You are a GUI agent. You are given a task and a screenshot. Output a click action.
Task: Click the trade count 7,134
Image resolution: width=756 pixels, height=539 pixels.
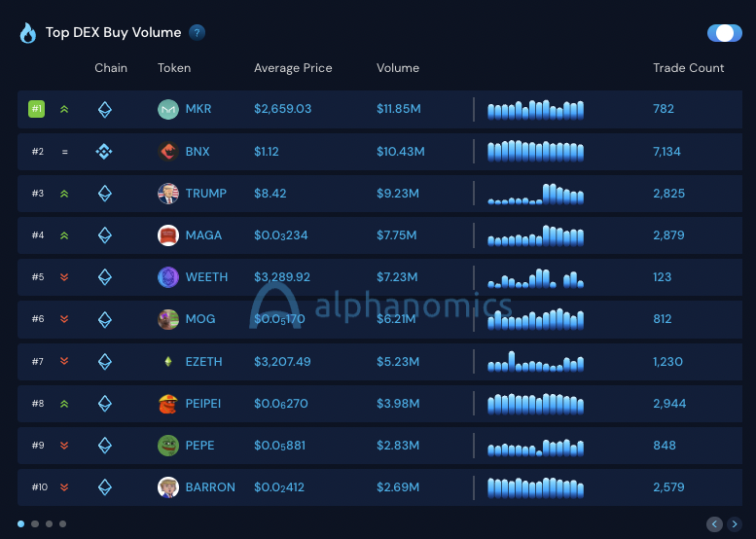click(x=666, y=152)
